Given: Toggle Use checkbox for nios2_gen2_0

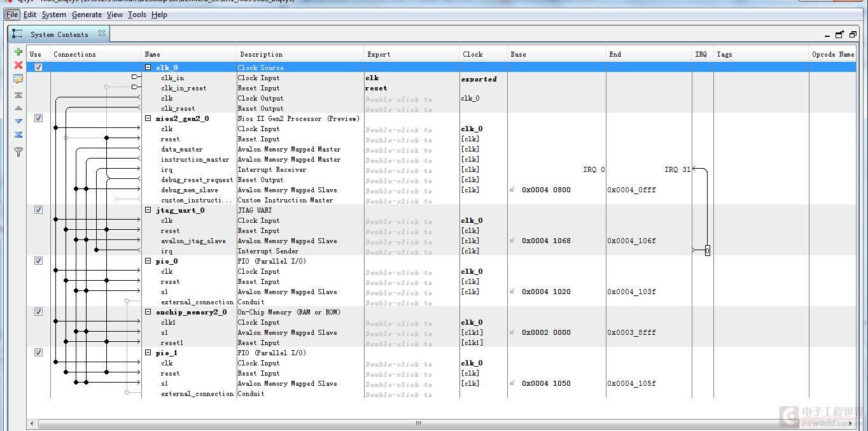Looking at the screenshot, I should (38, 118).
